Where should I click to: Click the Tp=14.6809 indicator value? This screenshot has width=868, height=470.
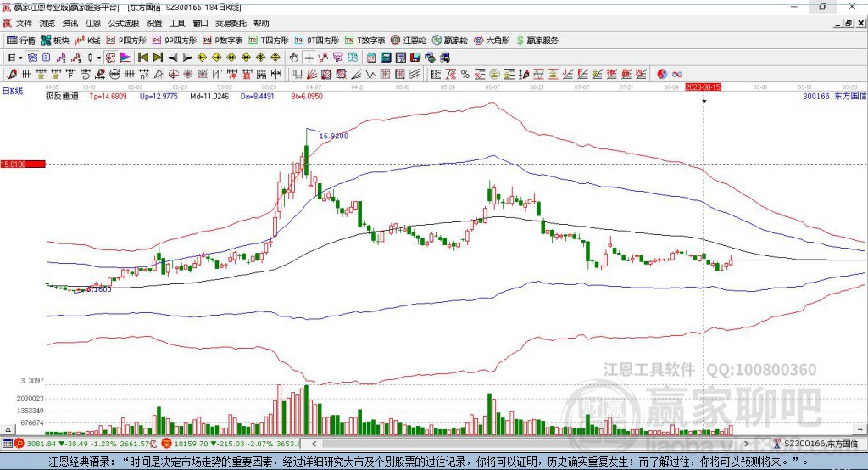click(108, 96)
